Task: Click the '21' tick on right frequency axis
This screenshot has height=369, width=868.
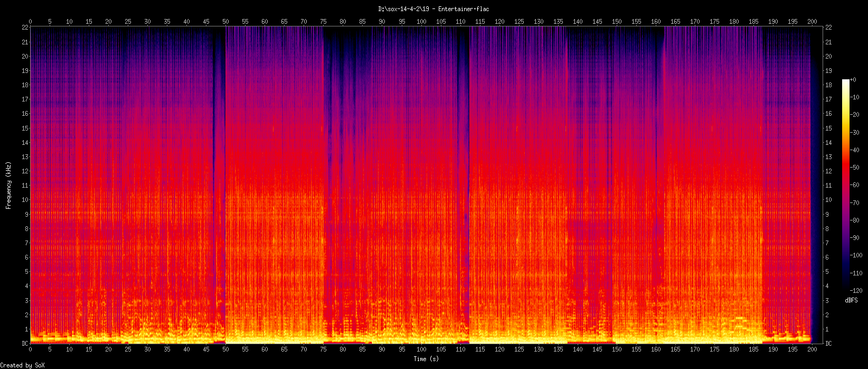Action: pos(828,41)
